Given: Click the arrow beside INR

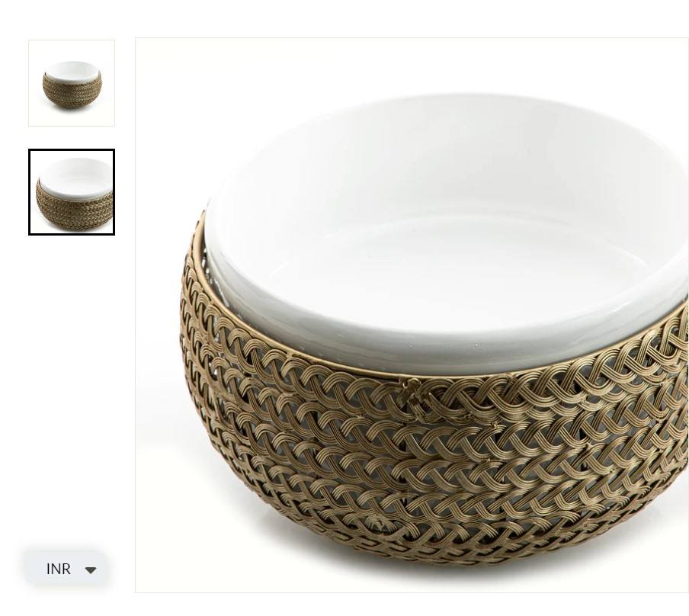Looking at the screenshot, I should pos(91,569).
